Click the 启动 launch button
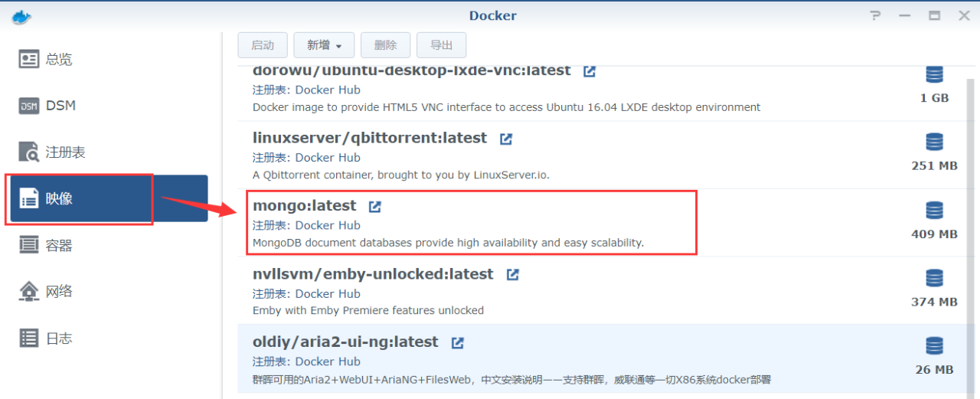The height and width of the screenshot is (399, 980). [x=263, y=45]
